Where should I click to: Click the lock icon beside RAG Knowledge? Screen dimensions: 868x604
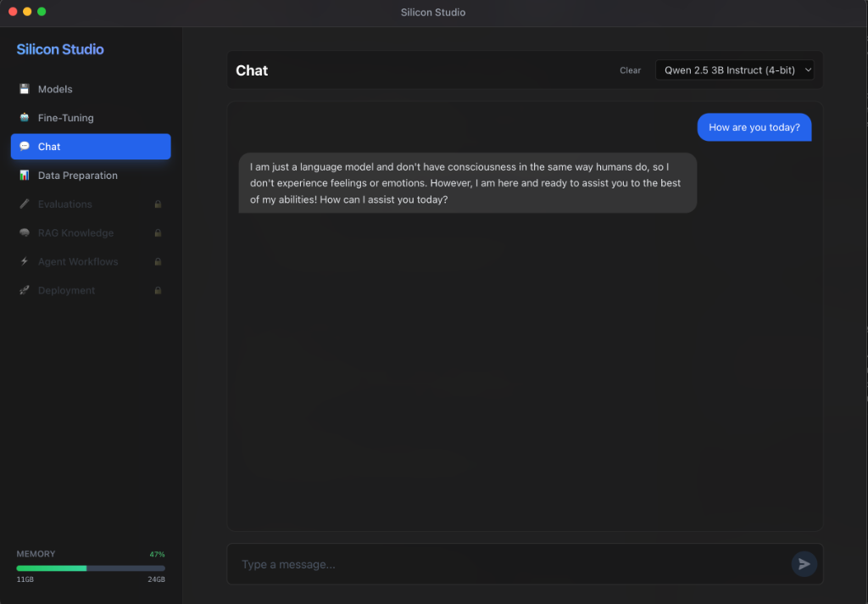tap(158, 232)
